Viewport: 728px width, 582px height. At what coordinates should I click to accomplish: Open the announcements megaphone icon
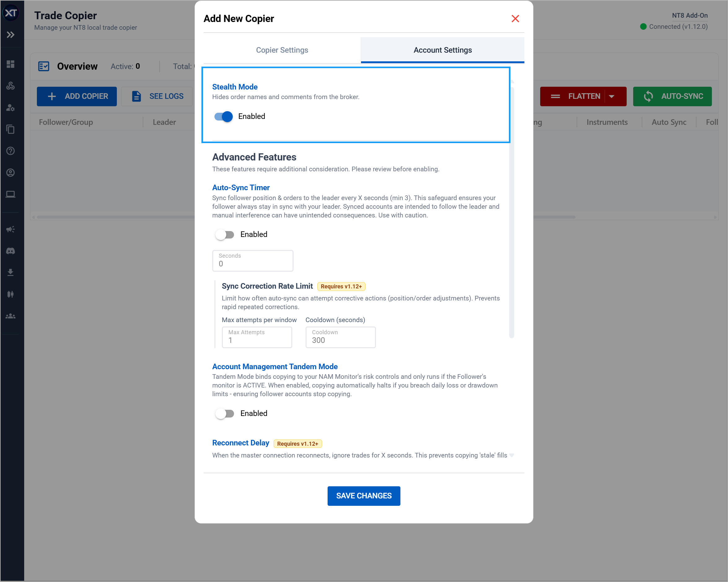[11, 230]
